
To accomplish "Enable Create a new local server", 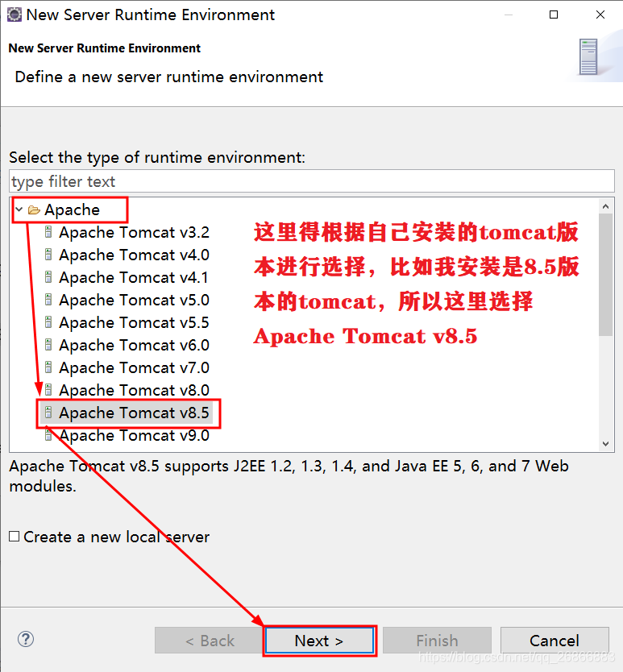I will (x=15, y=537).
